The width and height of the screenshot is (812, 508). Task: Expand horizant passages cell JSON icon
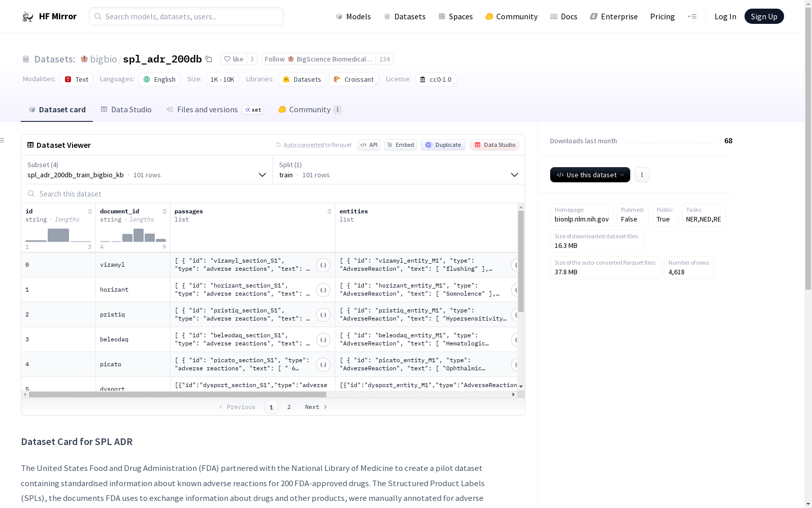(x=323, y=290)
